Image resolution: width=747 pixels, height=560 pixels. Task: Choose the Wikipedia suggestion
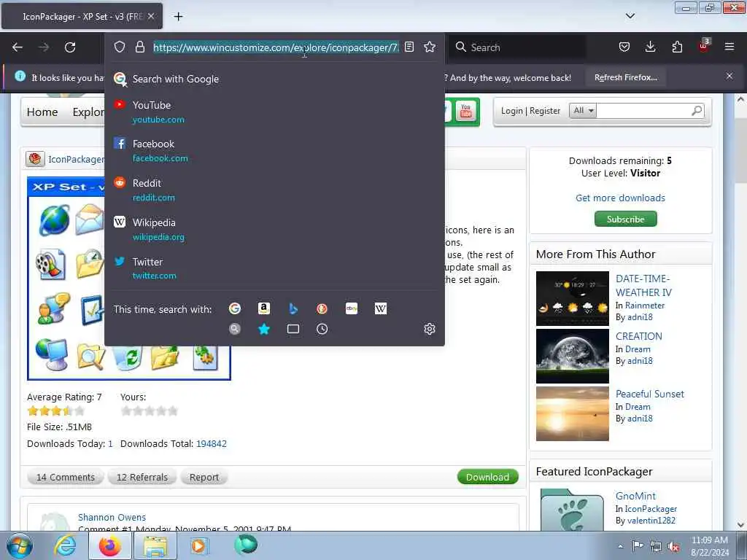[274, 230]
